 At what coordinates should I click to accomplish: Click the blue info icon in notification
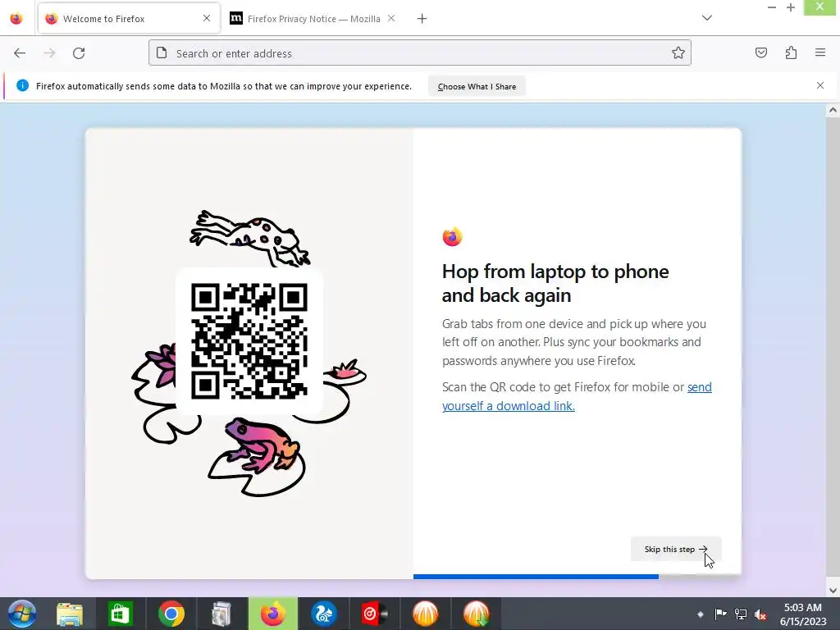(x=22, y=85)
